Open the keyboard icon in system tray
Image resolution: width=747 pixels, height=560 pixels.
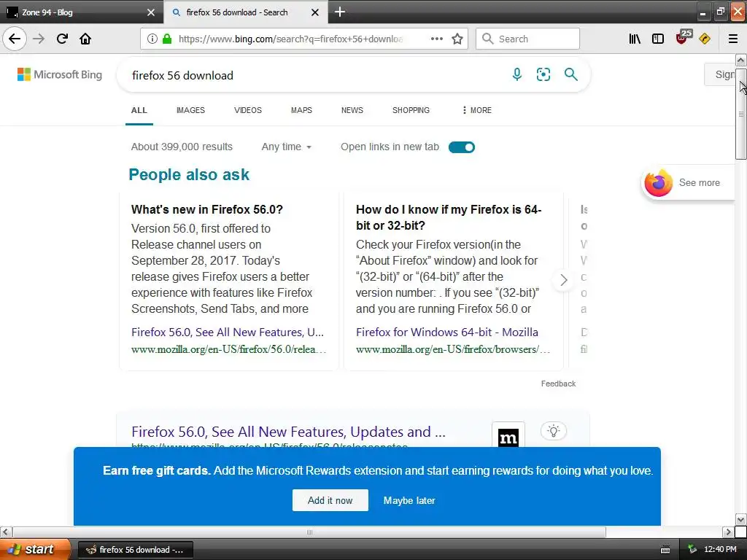[x=665, y=550]
